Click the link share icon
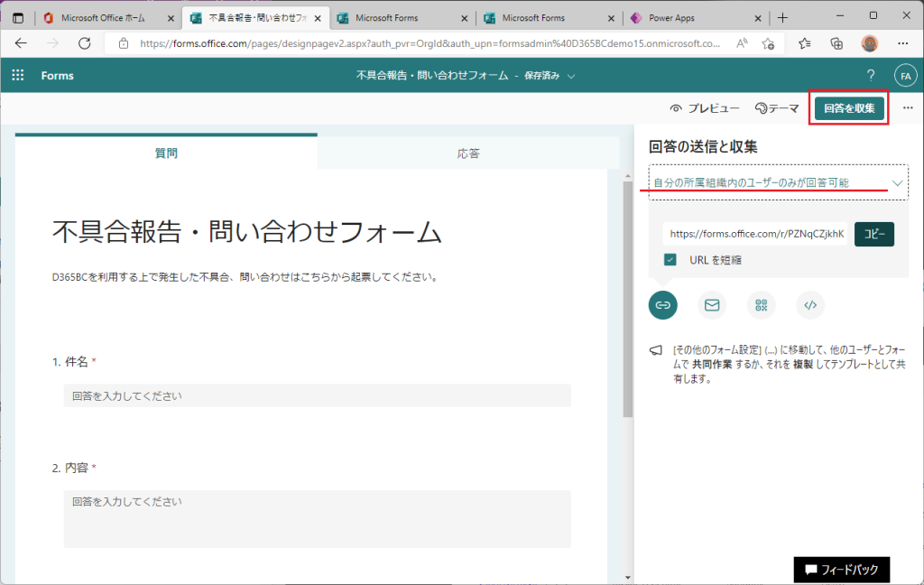 [662, 305]
